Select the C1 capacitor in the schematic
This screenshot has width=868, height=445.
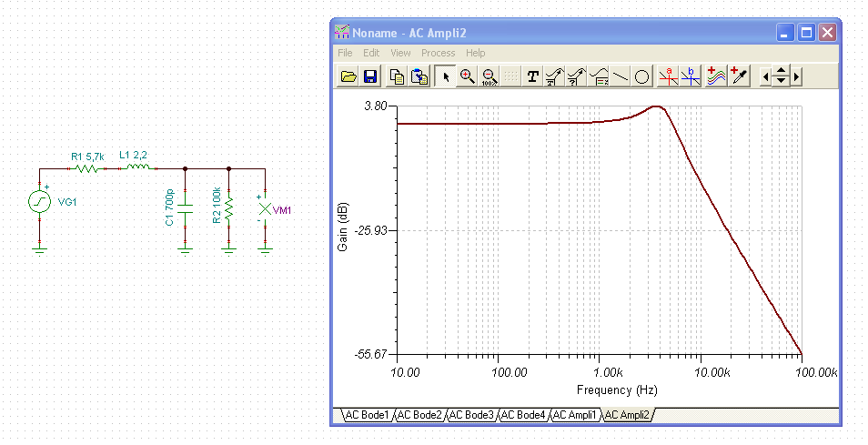(x=185, y=209)
